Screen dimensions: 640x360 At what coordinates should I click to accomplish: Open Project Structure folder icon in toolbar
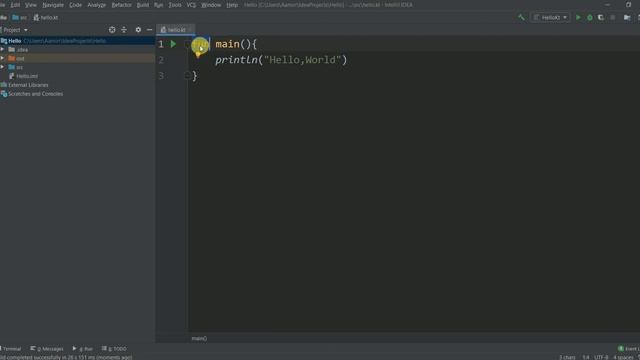click(627, 18)
